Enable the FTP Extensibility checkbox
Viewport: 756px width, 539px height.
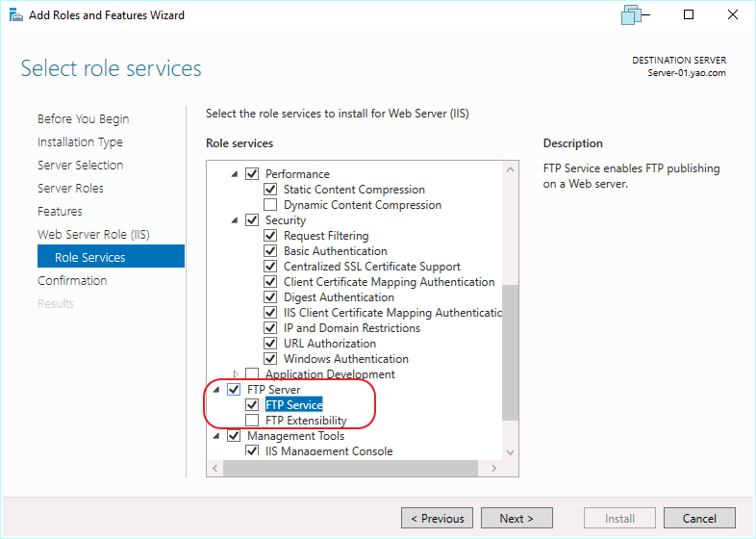point(252,421)
